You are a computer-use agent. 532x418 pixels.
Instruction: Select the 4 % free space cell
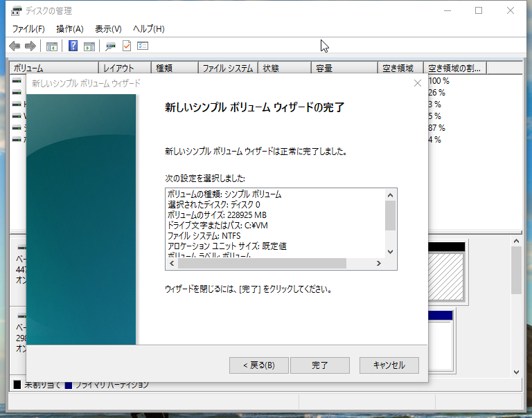pos(434,139)
